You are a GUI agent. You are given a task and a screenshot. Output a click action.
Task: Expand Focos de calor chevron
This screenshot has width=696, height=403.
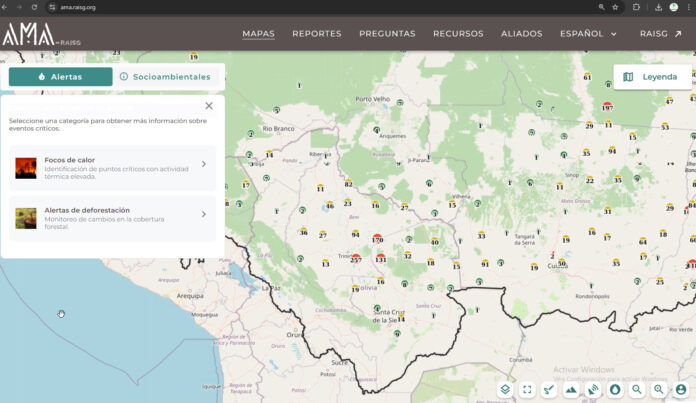point(204,164)
